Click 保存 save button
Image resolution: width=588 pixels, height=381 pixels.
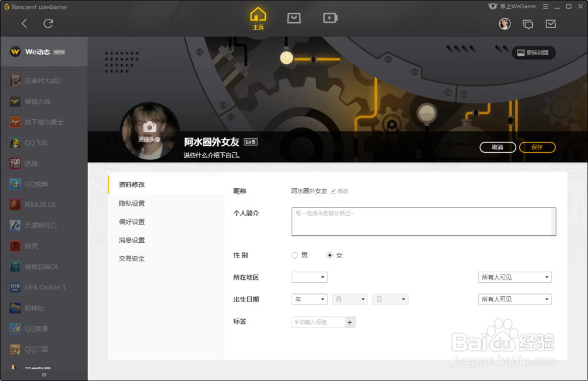[537, 147]
